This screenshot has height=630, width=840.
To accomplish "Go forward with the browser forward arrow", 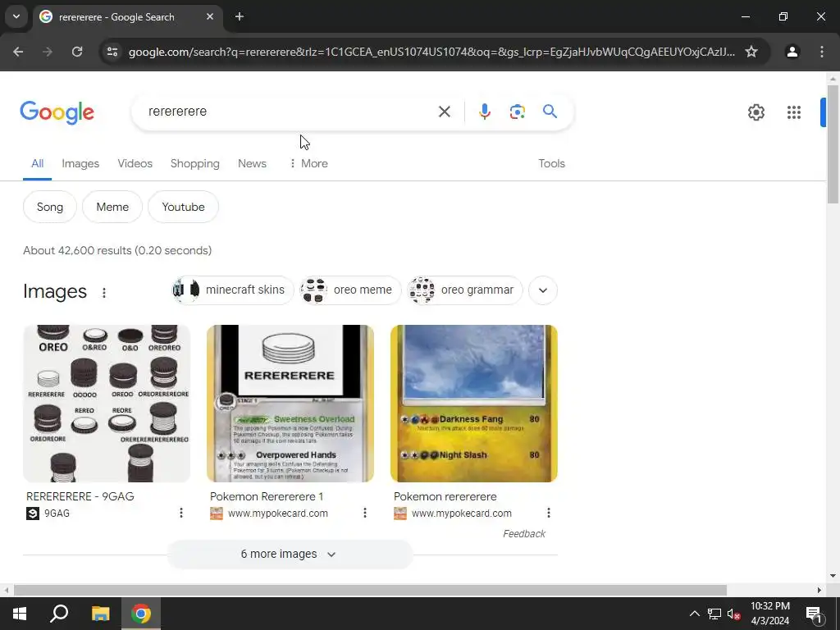I will (48, 52).
